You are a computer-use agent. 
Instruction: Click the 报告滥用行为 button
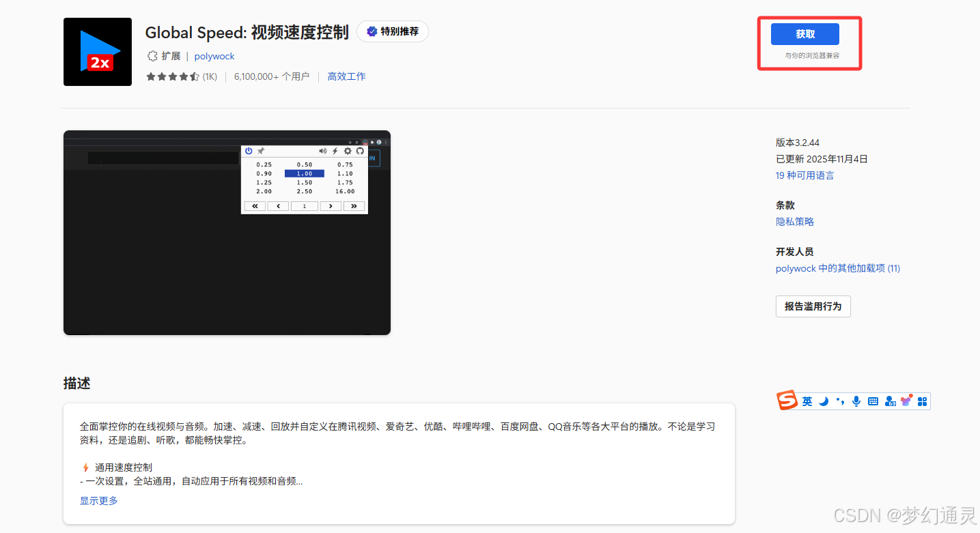[x=813, y=306]
